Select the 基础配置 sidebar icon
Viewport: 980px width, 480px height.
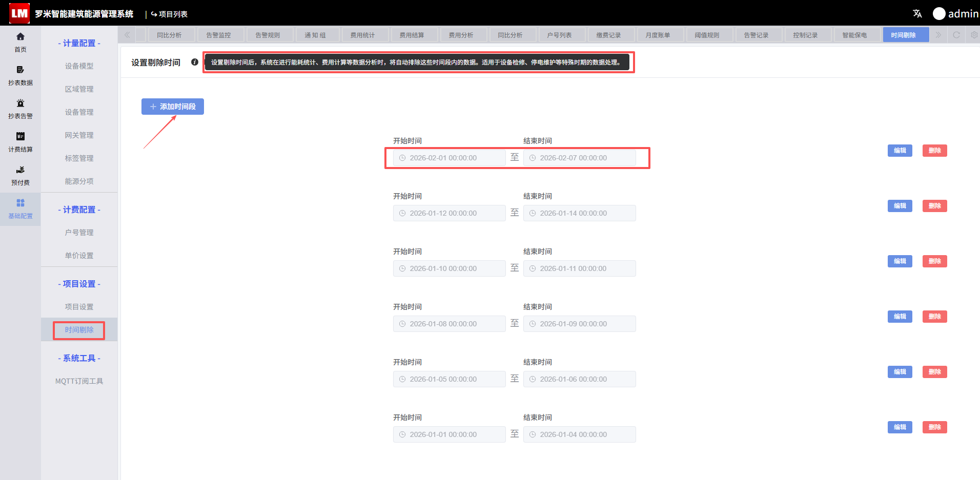21,203
